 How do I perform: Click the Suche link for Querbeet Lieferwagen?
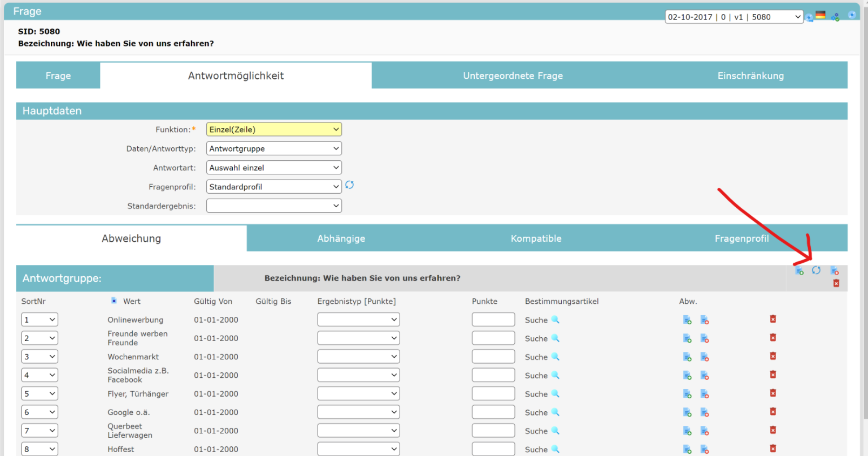pyautogui.click(x=536, y=431)
